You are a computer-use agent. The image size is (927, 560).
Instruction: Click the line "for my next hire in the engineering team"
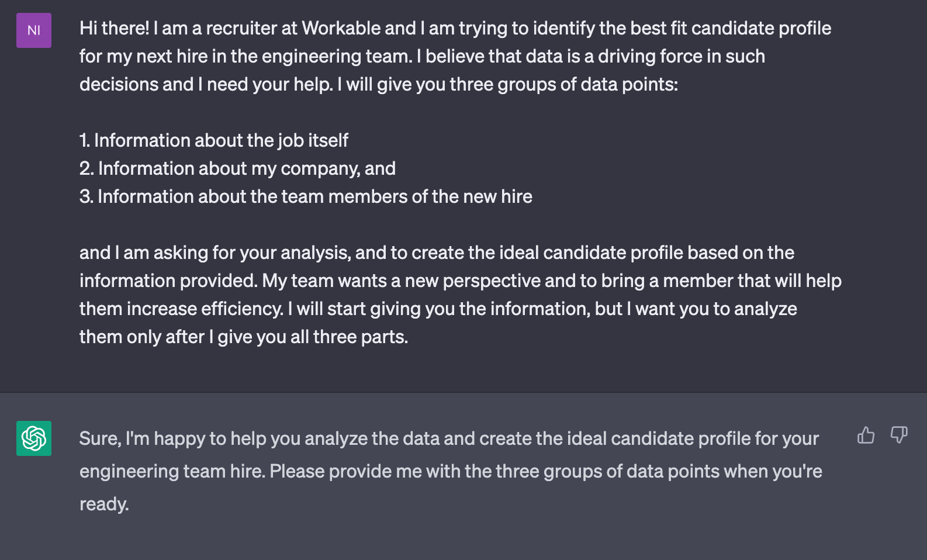tap(422, 56)
